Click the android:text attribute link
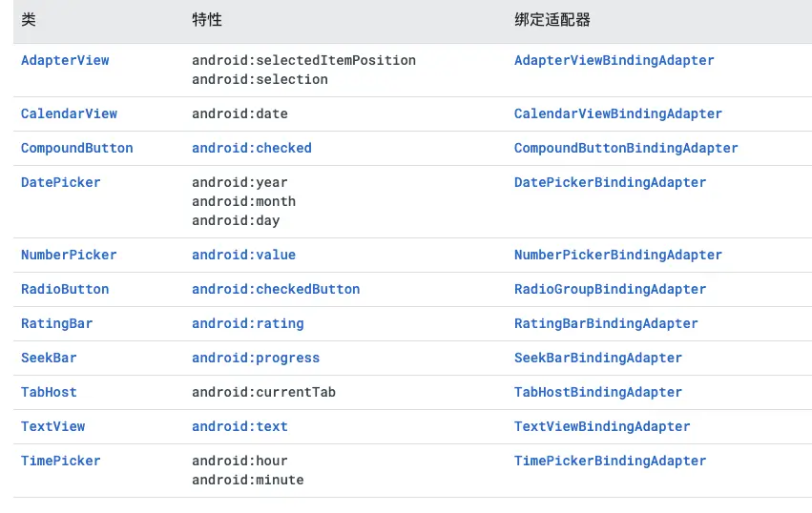 [239, 426]
